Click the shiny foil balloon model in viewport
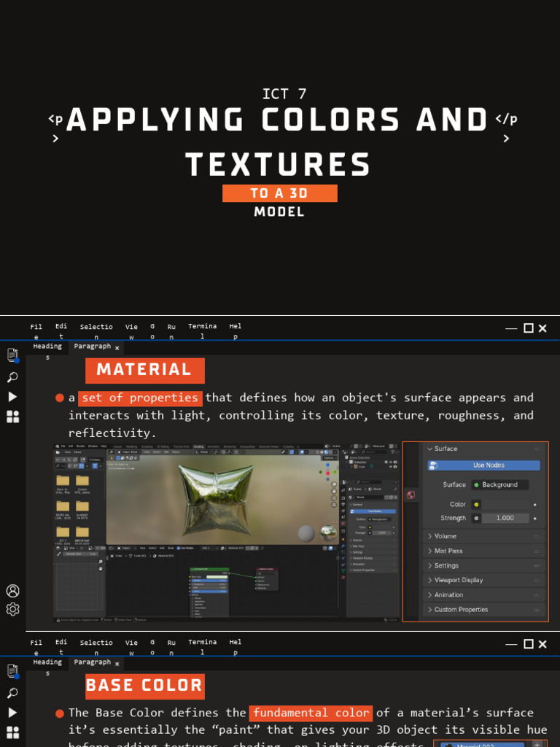 215,500
